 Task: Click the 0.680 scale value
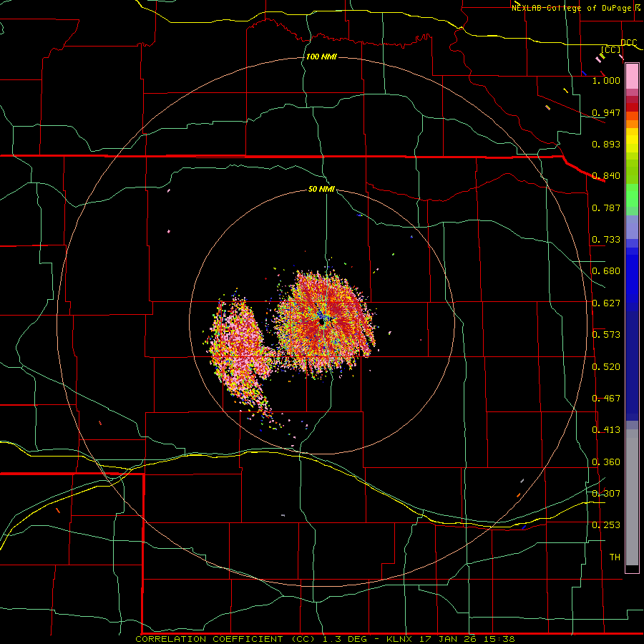coord(606,271)
